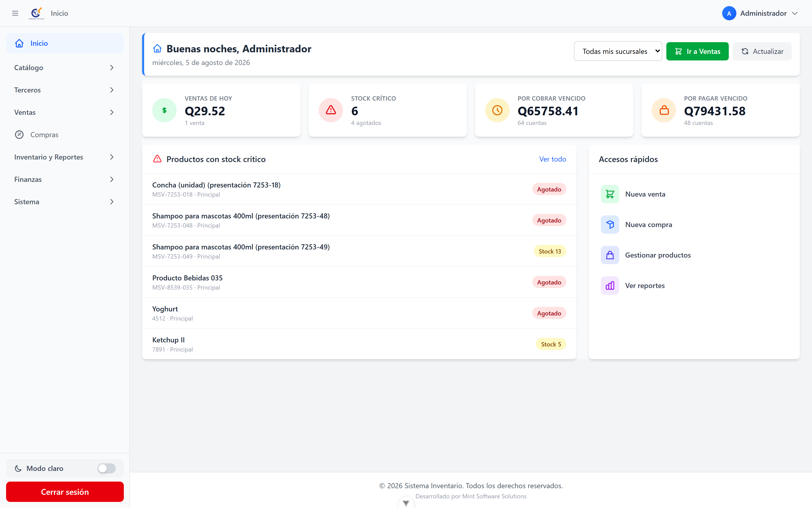
Task: Select the Ketchup II product row
Action: click(359, 344)
